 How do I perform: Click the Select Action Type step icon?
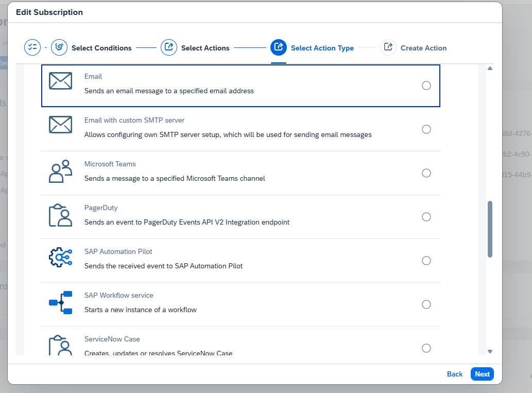[x=279, y=47]
